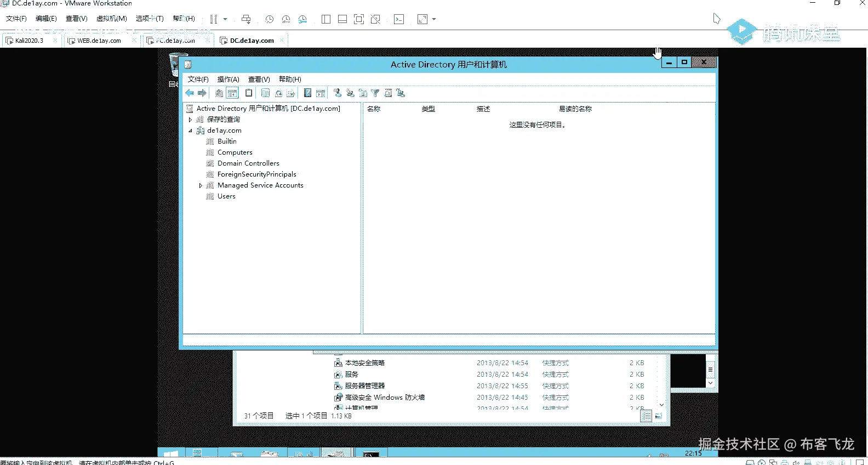Open VMware snapshot manager icon

click(x=302, y=19)
